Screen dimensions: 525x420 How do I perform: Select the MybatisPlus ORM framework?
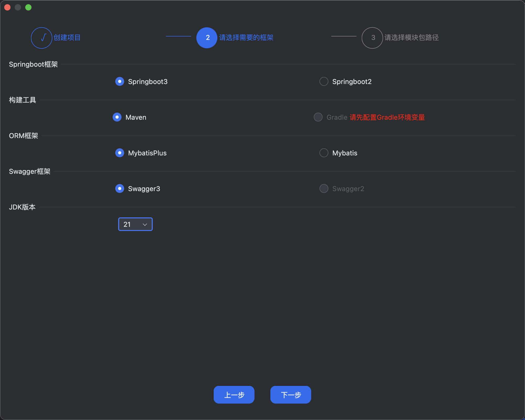click(x=119, y=153)
